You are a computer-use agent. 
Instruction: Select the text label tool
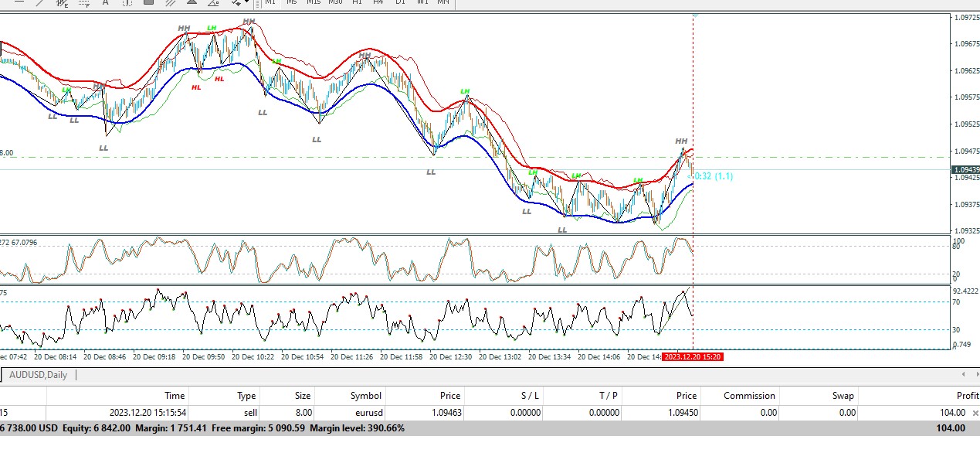coord(127,2)
